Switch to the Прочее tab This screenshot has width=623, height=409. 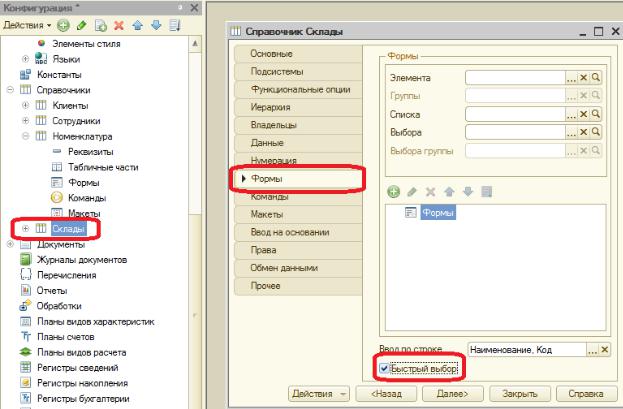[x=298, y=286]
